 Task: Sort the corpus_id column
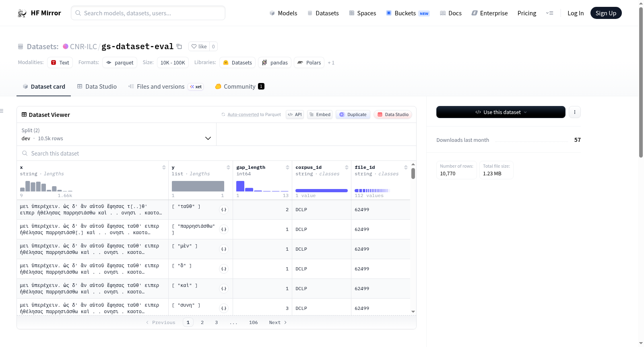click(347, 167)
